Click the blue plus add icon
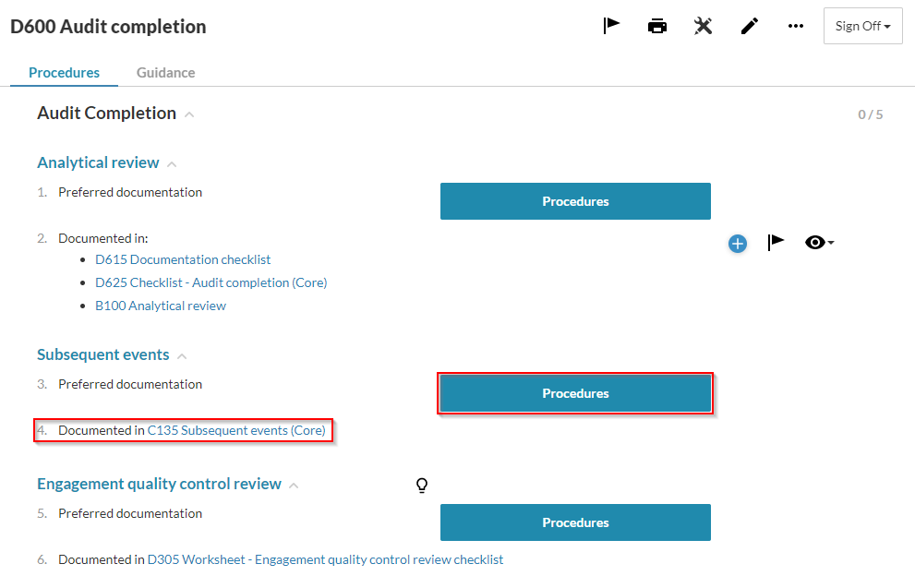This screenshot has height=588, width=915. point(738,243)
